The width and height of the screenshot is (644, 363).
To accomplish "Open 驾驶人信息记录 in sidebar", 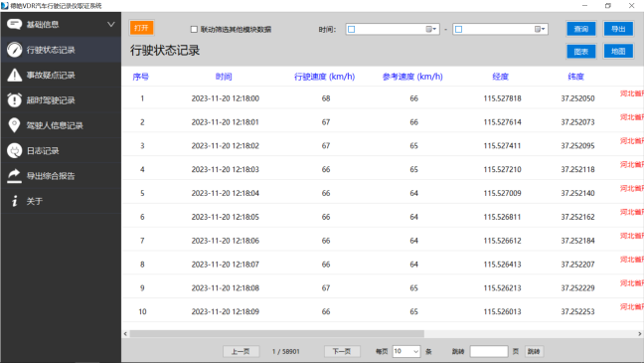I will pyautogui.click(x=61, y=125).
